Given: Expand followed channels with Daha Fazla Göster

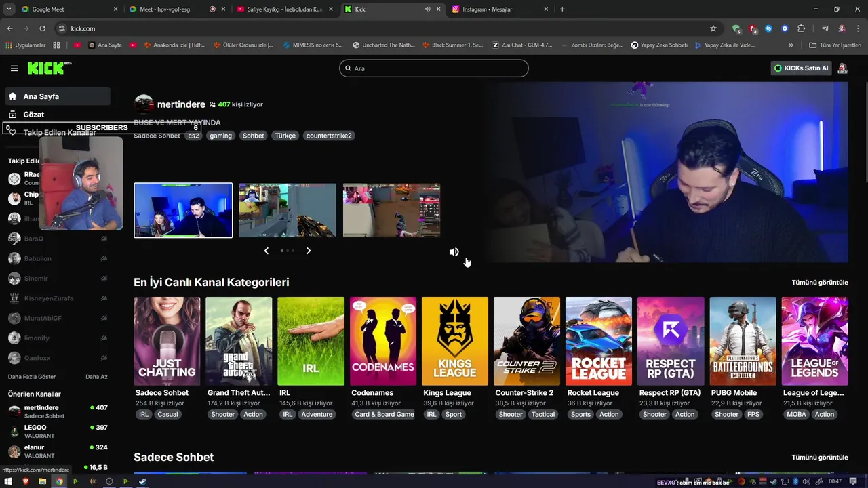Looking at the screenshot, I should [32, 377].
